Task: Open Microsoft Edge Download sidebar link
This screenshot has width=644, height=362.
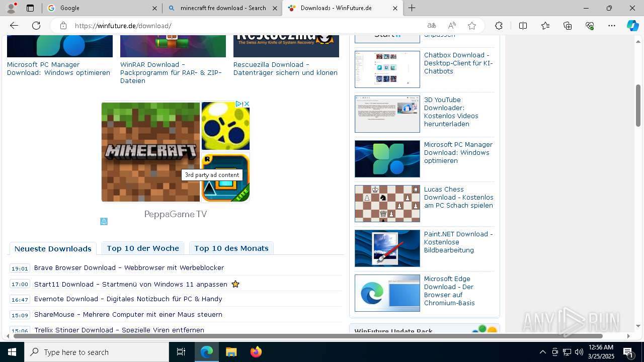Action: [449, 291]
